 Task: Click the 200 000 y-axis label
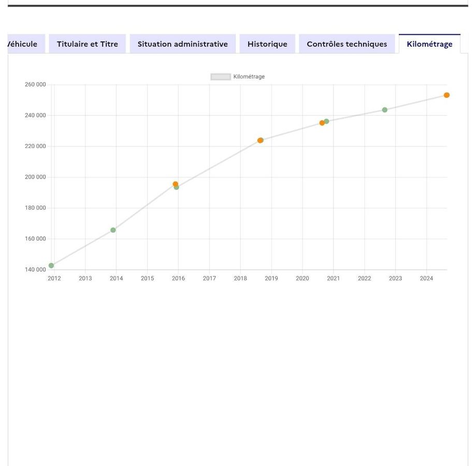pyautogui.click(x=35, y=177)
